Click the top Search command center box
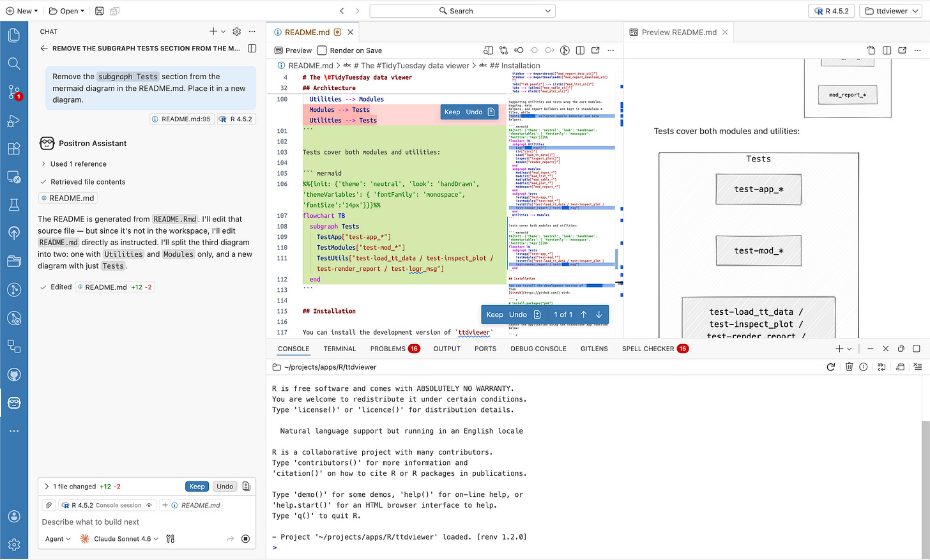 click(462, 11)
